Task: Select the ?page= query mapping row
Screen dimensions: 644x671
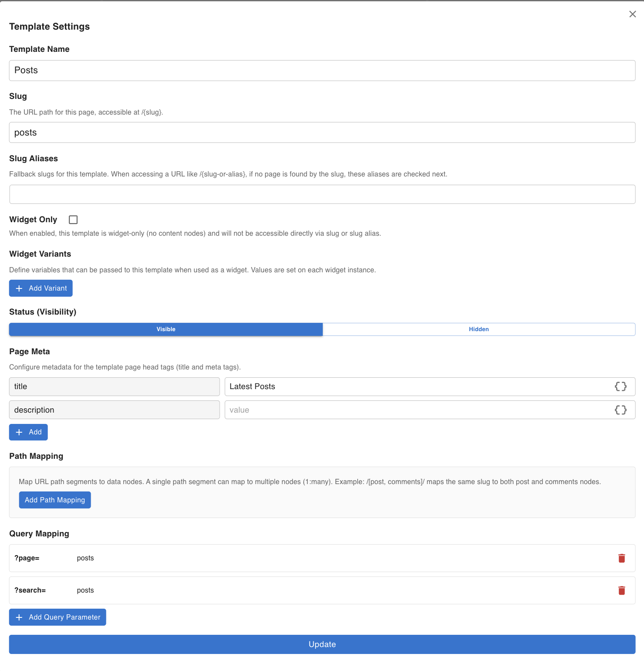Action: [x=305, y=558]
